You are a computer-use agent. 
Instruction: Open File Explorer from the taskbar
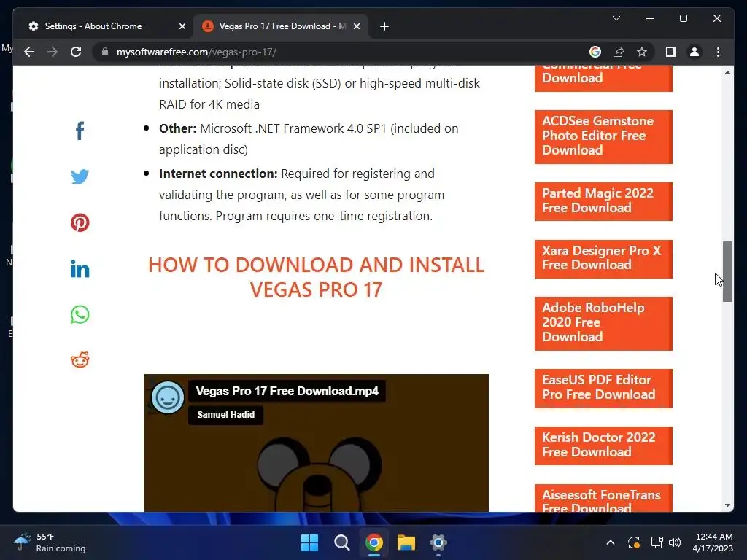(406, 542)
